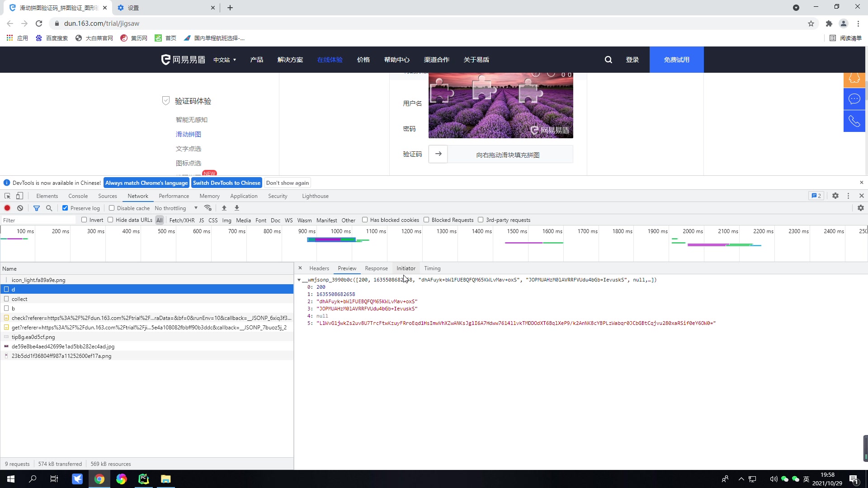Reload the page
The height and width of the screenshot is (488, 868).
[x=39, y=23]
